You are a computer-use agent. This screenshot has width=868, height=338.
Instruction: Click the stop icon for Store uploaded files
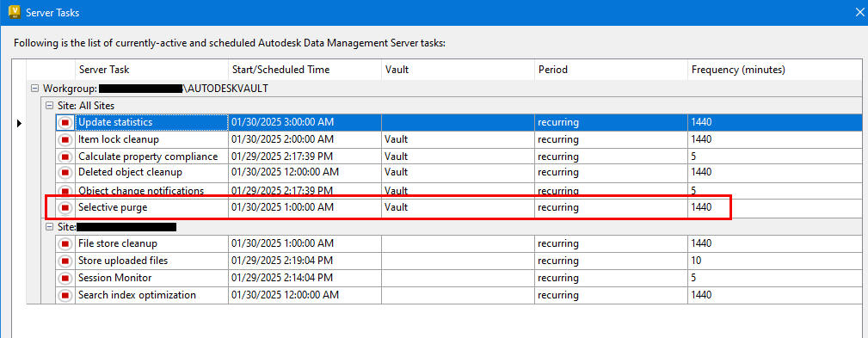(x=65, y=261)
